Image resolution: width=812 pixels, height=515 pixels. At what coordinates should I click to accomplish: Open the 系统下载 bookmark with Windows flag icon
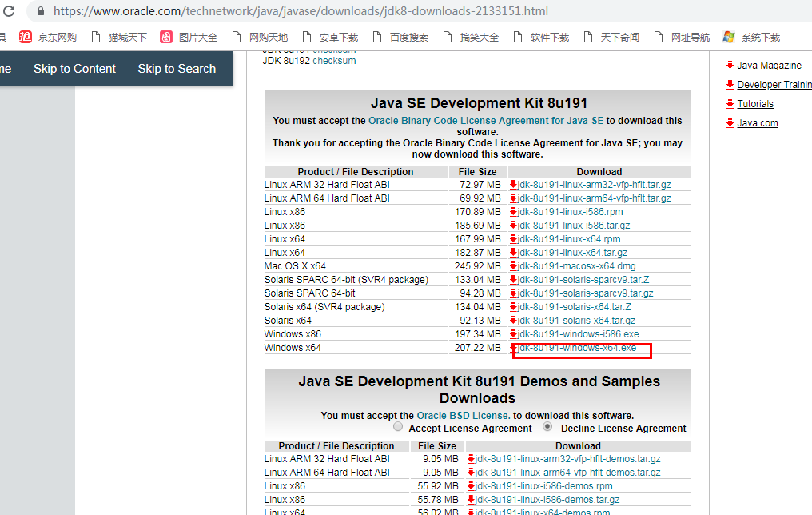click(x=751, y=38)
